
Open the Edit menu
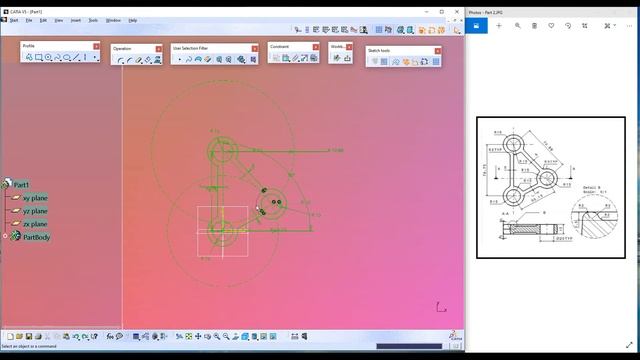43,20
